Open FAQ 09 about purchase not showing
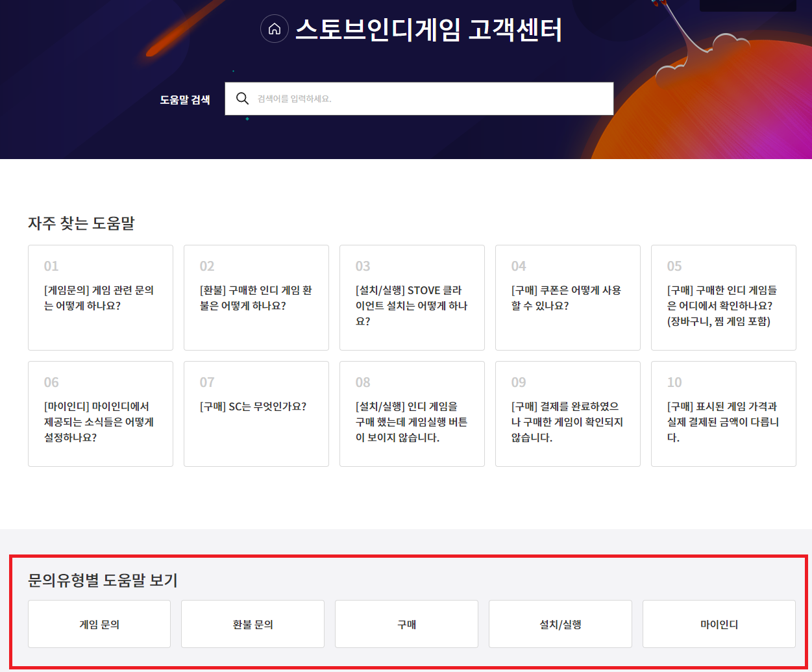812x672 pixels. (x=568, y=414)
